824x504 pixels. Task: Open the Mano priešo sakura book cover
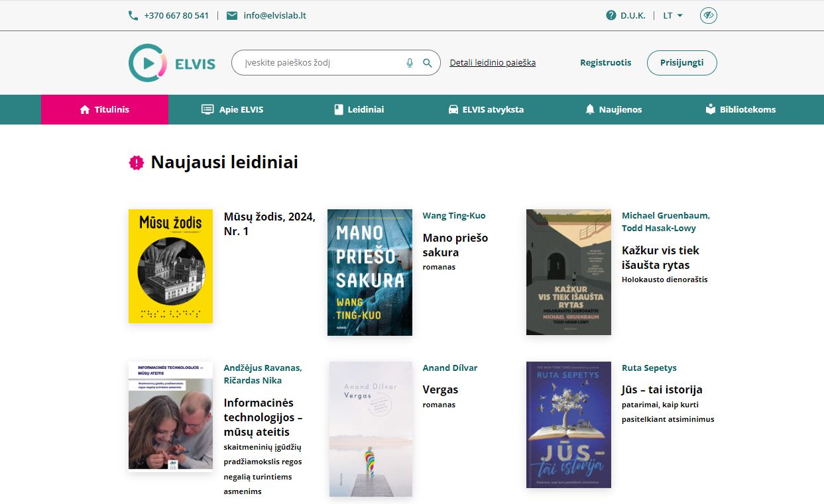point(370,272)
